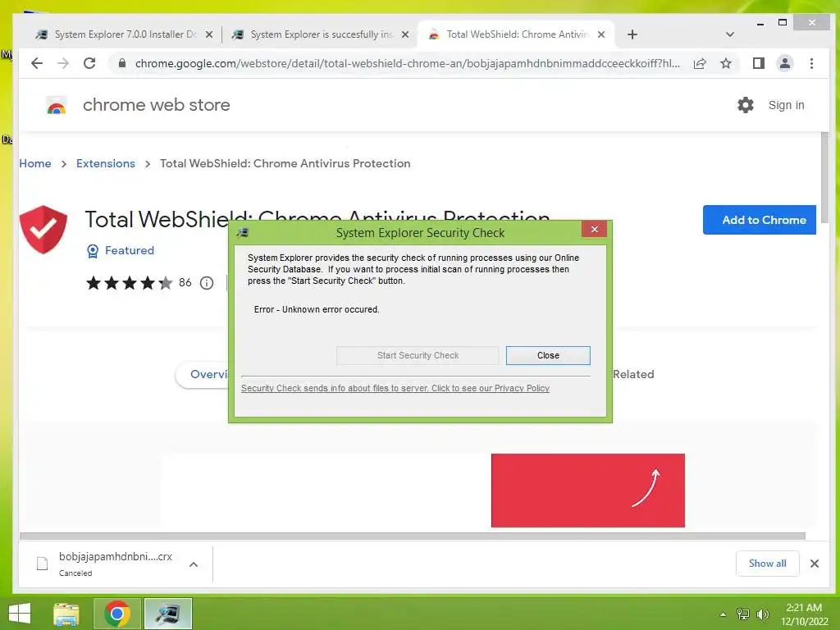Reload the current page

pyautogui.click(x=89, y=63)
